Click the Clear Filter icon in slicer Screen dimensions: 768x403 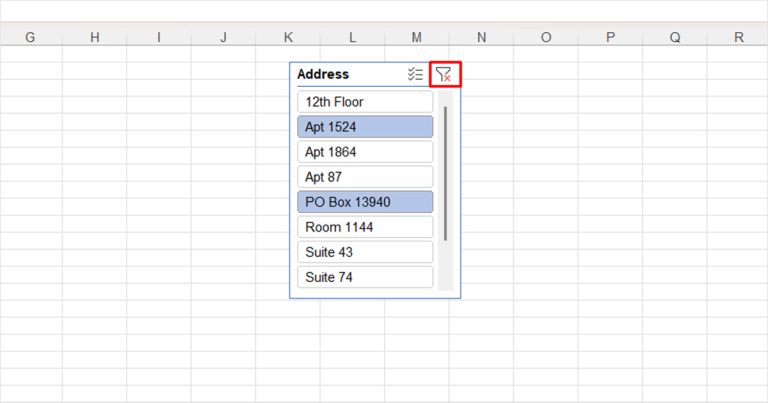[444, 74]
